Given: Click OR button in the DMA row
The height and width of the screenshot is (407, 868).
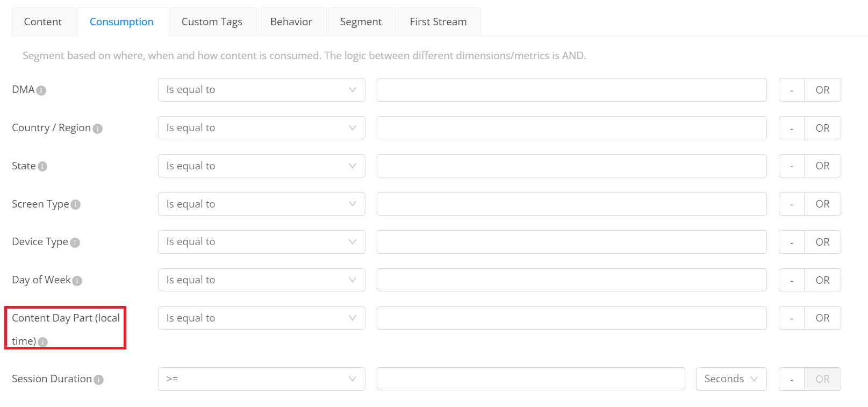Looking at the screenshot, I should click(822, 90).
